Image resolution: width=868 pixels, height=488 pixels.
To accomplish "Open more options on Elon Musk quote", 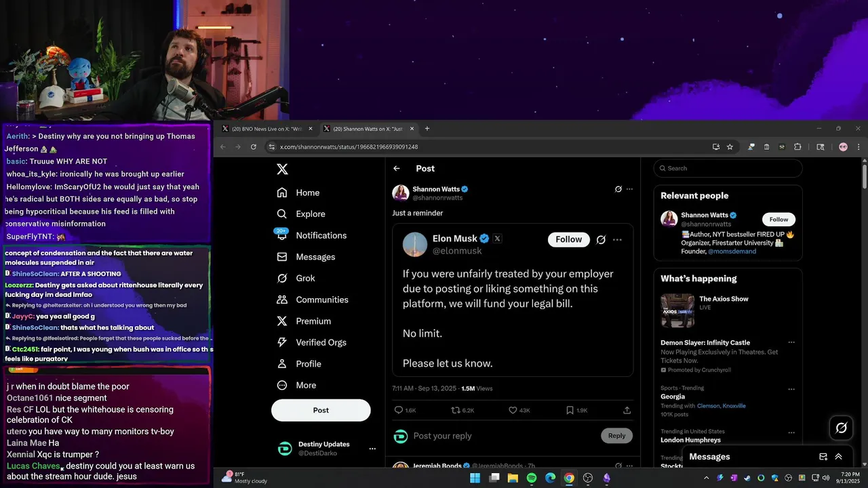I will pyautogui.click(x=617, y=239).
